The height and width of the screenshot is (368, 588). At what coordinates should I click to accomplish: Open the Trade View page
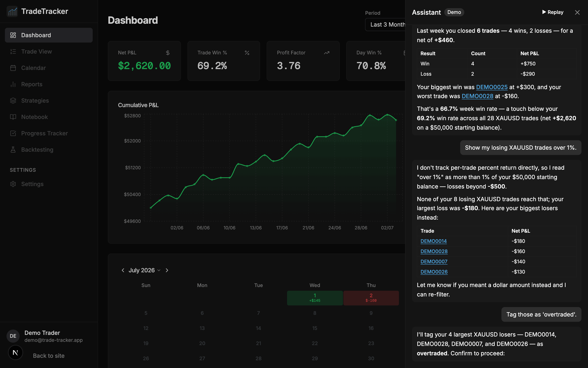[x=49, y=52]
